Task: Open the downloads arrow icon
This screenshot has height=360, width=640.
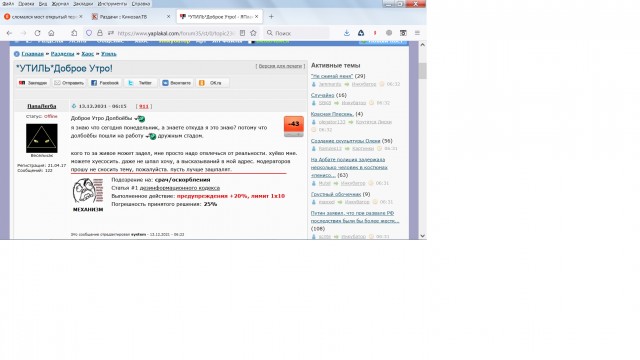Action: tap(347, 33)
